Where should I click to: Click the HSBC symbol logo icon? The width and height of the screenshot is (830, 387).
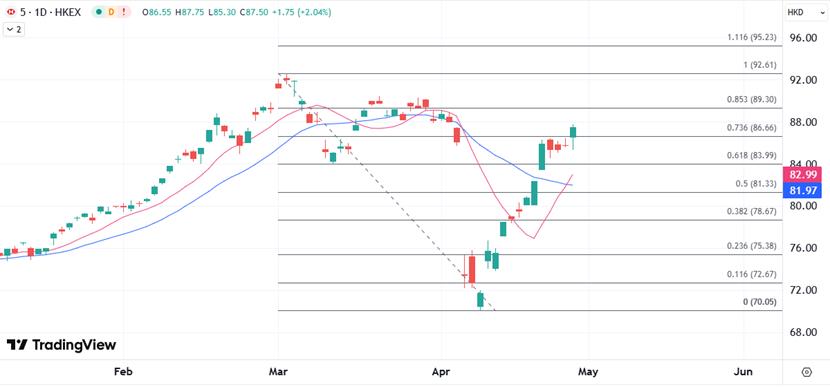[11, 12]
